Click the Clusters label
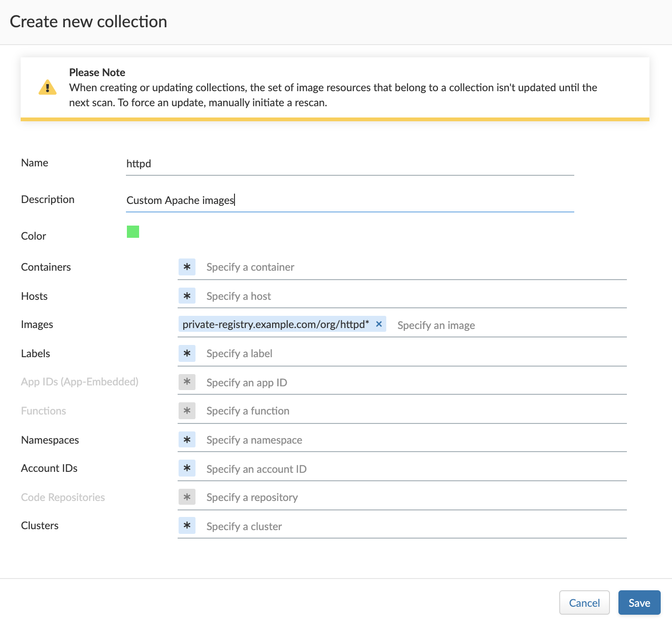 click(x=40, y=525)
